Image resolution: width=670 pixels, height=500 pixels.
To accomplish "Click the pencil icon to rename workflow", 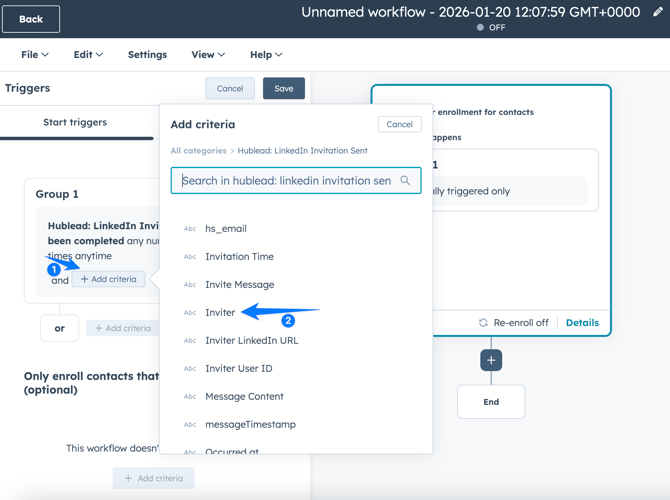I will point(658,12).
